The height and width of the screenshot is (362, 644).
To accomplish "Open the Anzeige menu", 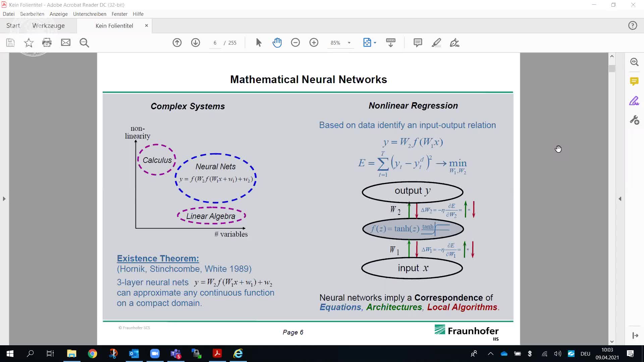I will [x=58, y=14].
